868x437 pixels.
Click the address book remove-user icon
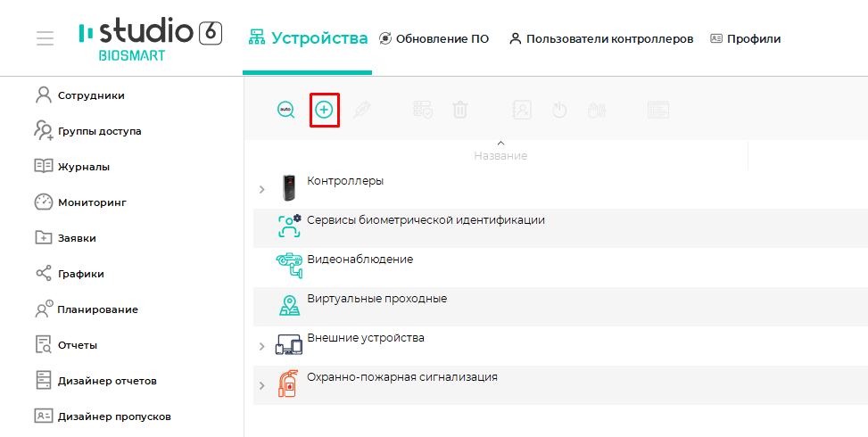click(522, 110)
